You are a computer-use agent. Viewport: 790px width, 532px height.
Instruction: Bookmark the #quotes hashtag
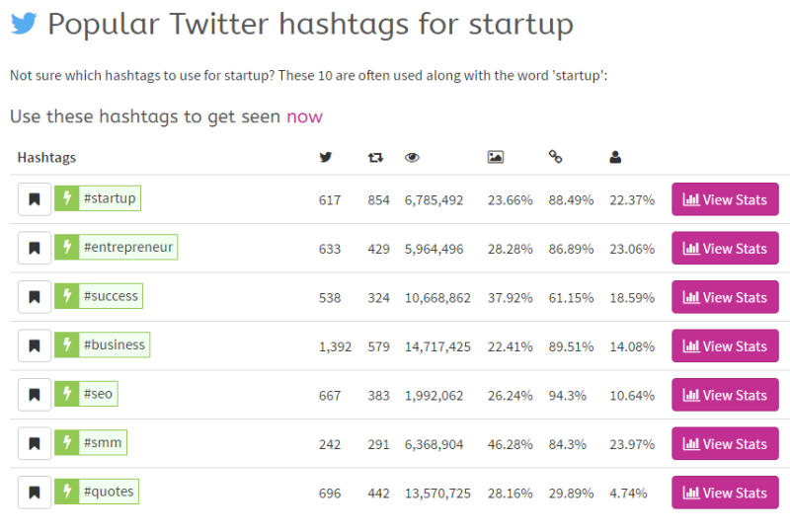coord(35,493)
